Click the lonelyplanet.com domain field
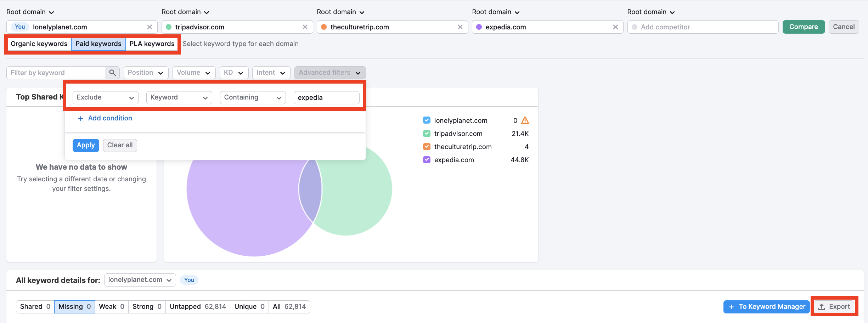 coord(82,27)
